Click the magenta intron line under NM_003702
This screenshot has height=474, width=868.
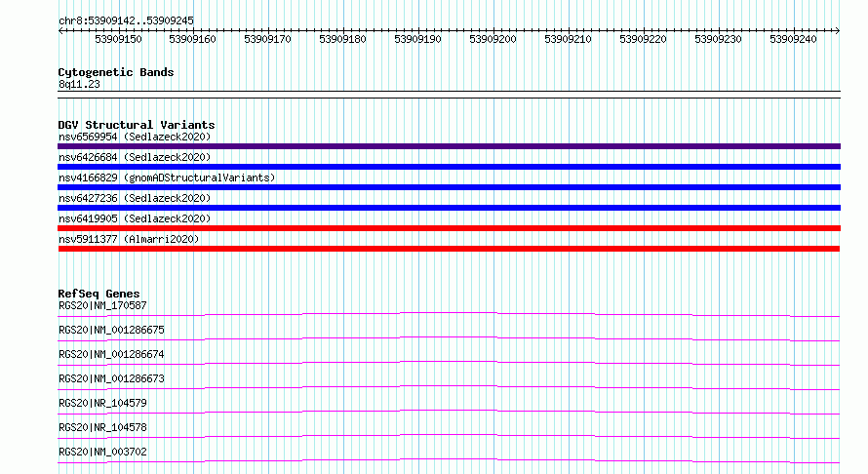tap(449, 459)
